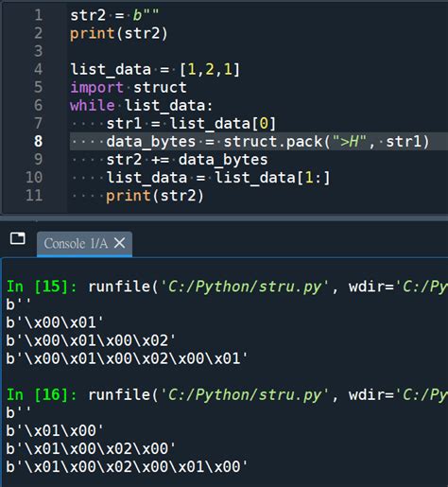The height and width of the screenshot is (487, 448).
Task: Click the 'print(str2)' code on line 2
Action: 119,33
